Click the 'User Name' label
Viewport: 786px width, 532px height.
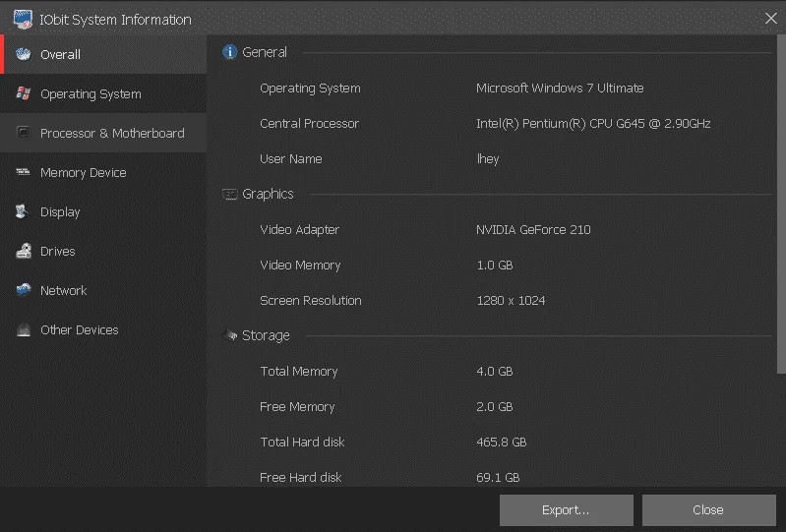point(291,159)
